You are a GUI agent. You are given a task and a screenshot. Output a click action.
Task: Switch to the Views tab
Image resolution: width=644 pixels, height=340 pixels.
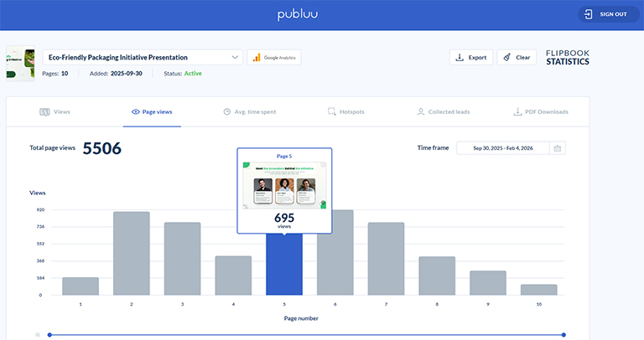55,112
